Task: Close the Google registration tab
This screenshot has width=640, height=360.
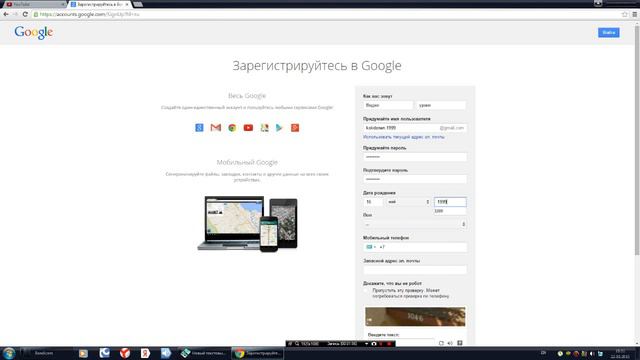Action: (x=127, y=4)
